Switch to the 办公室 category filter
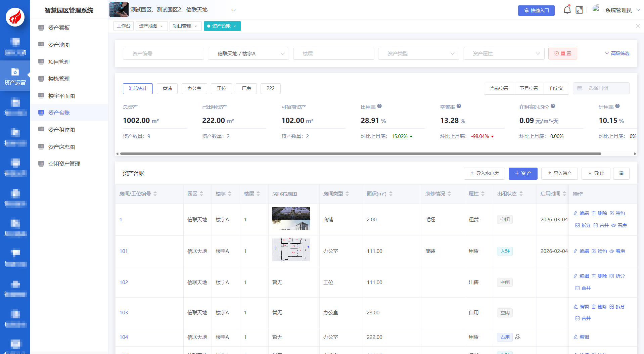Viewport: 644px width, 354px height. point(194,89)
